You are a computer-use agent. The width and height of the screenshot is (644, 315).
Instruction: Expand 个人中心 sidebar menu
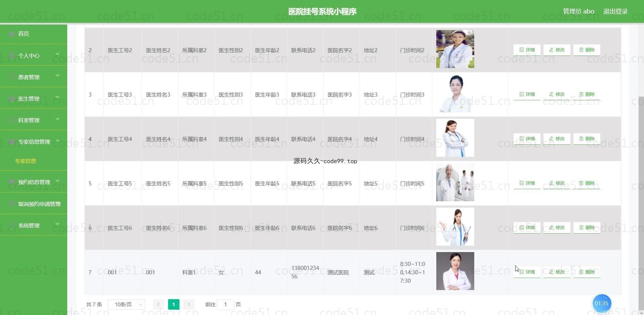pos(34,56)
